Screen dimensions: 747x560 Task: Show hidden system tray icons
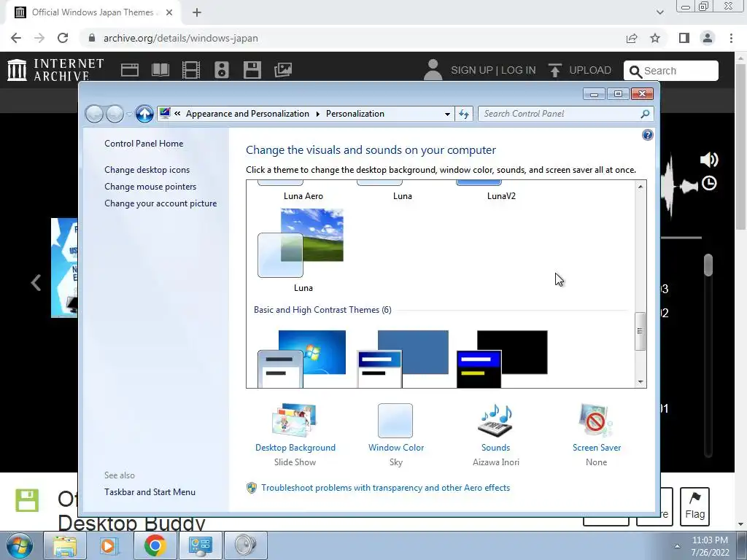[x=677, y=545]
